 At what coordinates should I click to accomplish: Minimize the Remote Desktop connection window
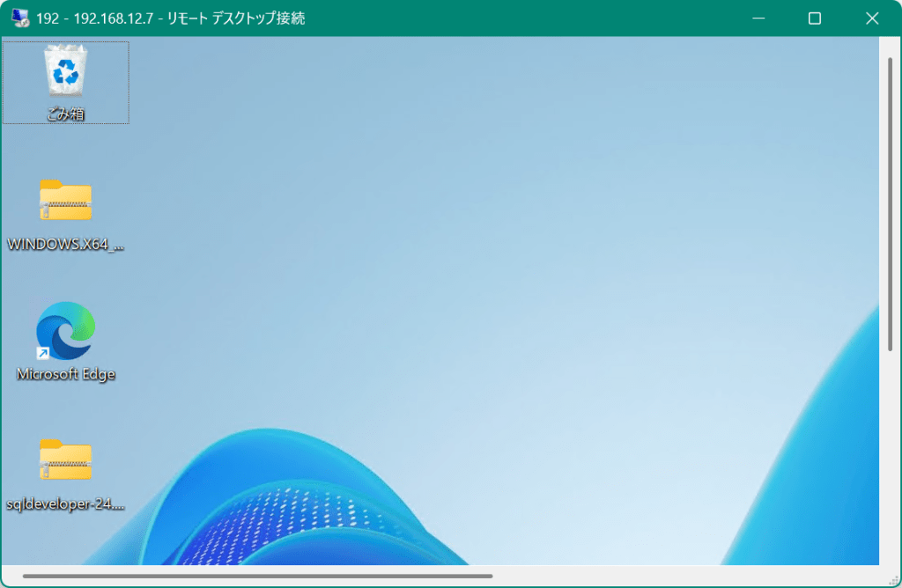tap(758, 18)
